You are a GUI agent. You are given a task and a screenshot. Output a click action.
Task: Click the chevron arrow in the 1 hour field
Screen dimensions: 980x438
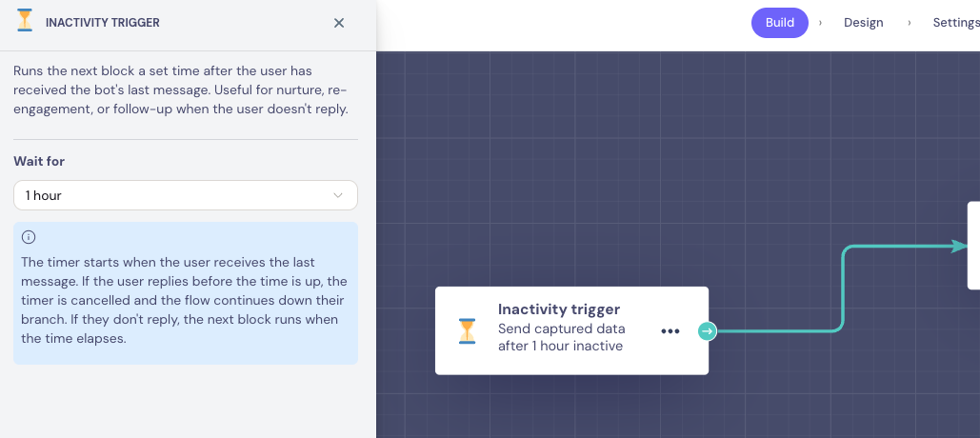pyautogui.click(x=338, y=195)
